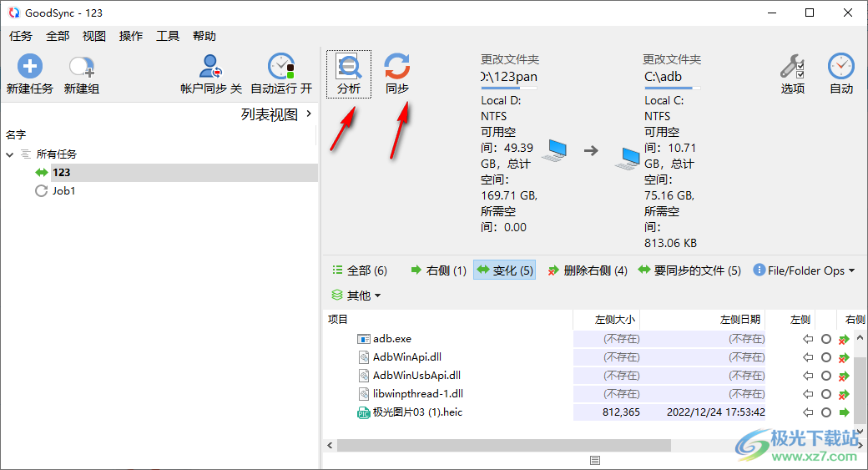Select adb.exe file row
Image resolution: width=868 pixels, height=470 pixels.
(x=392, y=339)
